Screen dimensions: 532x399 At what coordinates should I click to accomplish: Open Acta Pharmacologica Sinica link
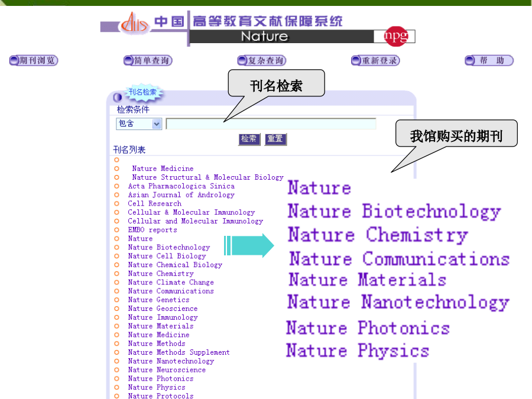(x=181, y=186)
